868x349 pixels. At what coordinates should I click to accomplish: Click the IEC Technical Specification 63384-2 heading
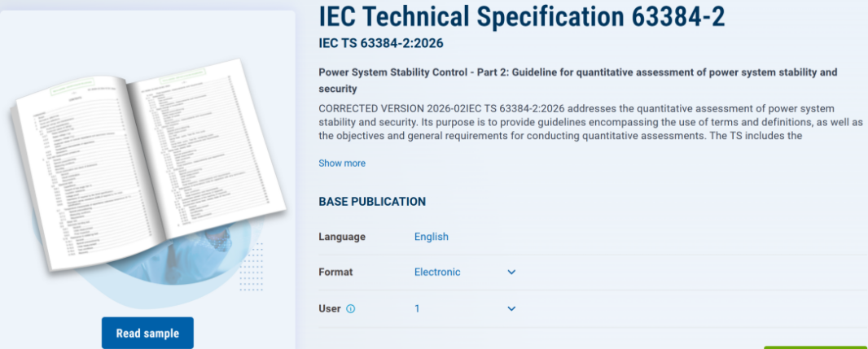click(521, 16)
